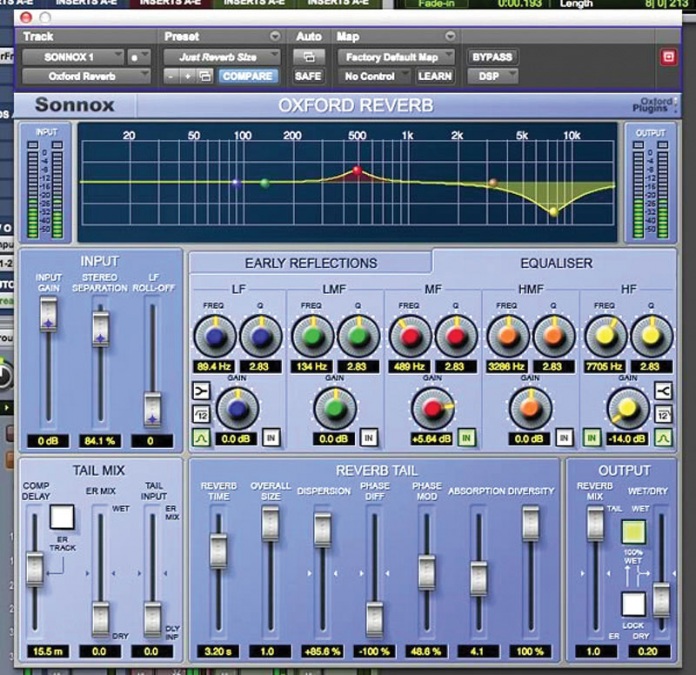This screenshot has width=696, height=675.
Task: Click the blue LF node on EQ graph
Action: click(x=237, y=182)
